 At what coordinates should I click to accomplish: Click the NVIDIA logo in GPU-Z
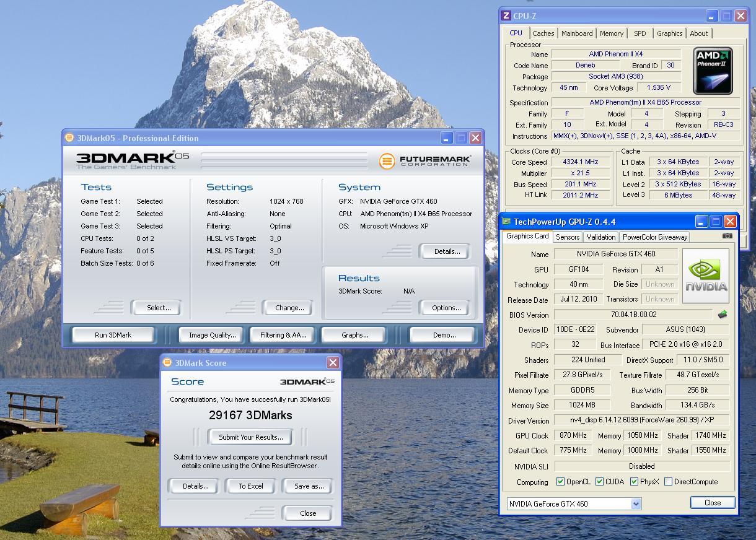coord(706,277)
